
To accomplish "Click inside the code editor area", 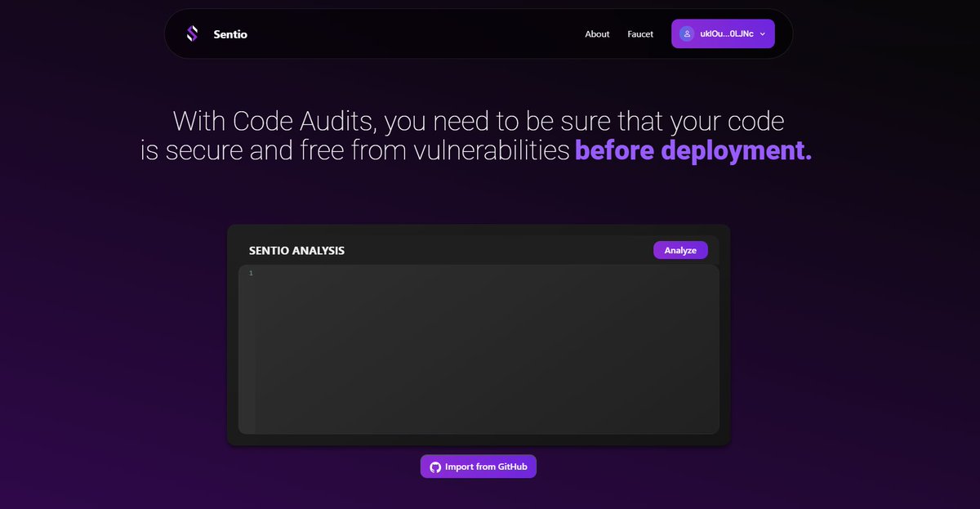I will [479, 349].
